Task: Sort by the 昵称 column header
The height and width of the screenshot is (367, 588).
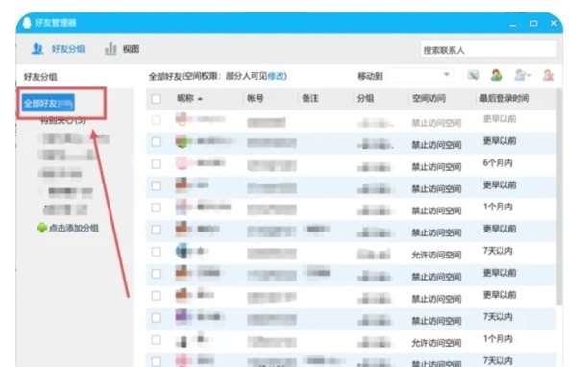Action: click(x=185, y=98)
